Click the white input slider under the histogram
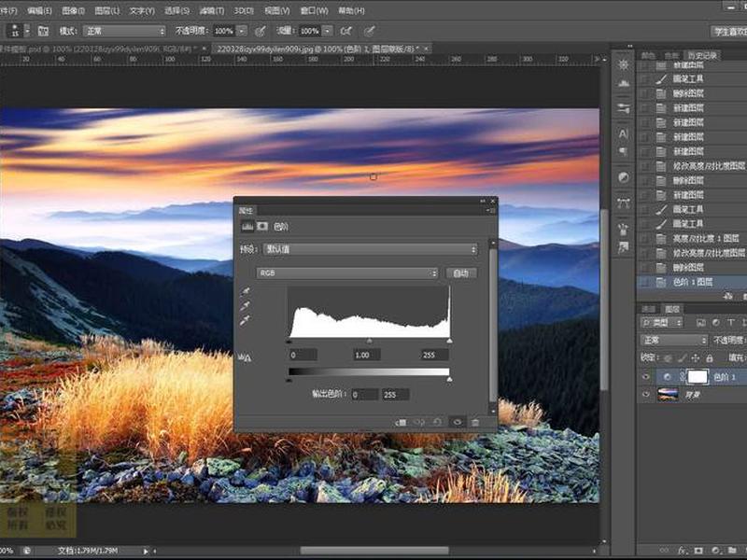Image resolution: width=747 pixels, height=560 pixels. click(449, 341)
